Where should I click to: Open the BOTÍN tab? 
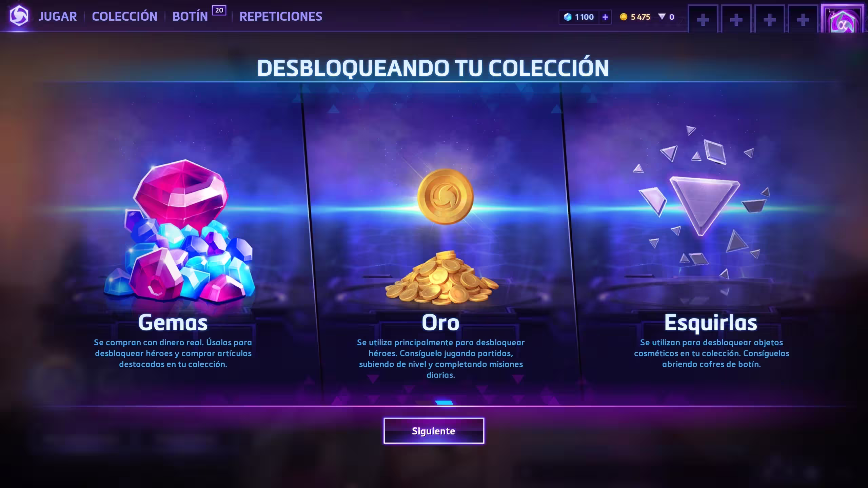[190, 17]
